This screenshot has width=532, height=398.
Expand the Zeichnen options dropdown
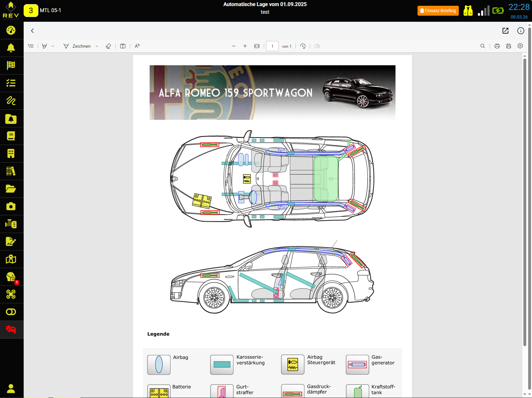pos(97,46)
